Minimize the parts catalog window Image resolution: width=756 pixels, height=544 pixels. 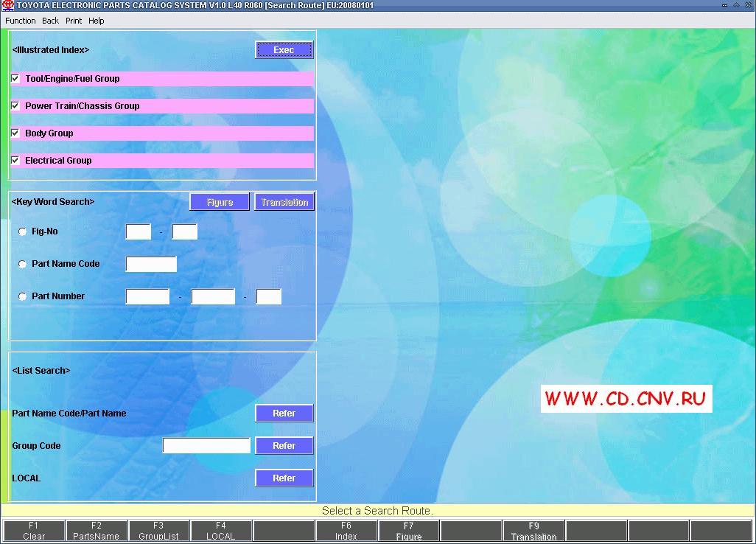724,5
